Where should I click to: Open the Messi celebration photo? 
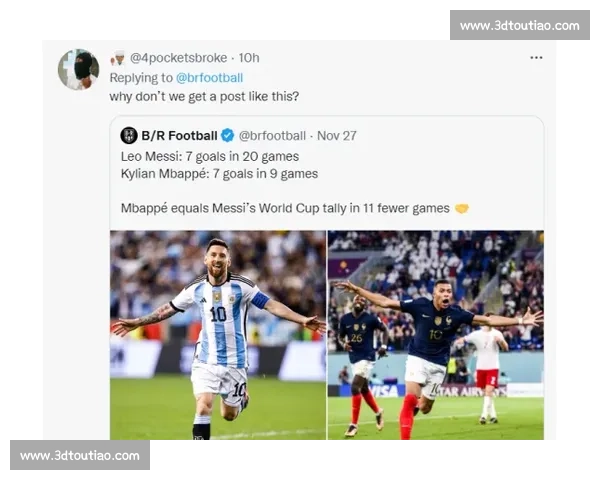tap(218, 335)
